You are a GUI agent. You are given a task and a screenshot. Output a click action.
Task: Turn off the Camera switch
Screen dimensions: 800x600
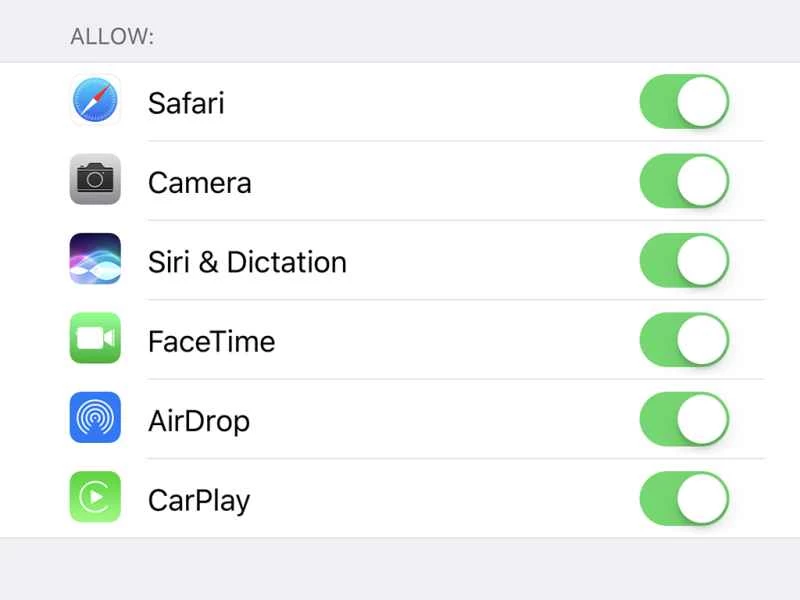point(683,182)
